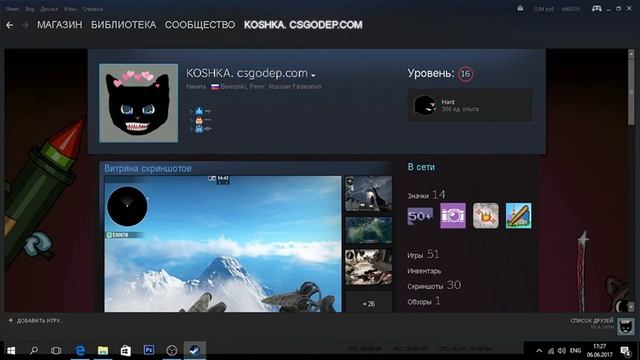Open the МАГАЗИН tab
This screenshot has height=360, width=640.
coord(60,25)
